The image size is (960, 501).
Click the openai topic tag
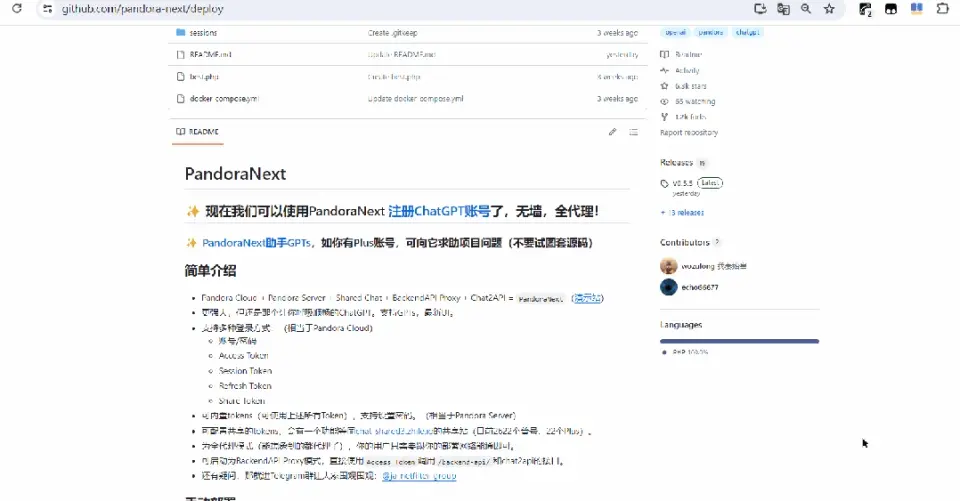click(x=675, y=32)
